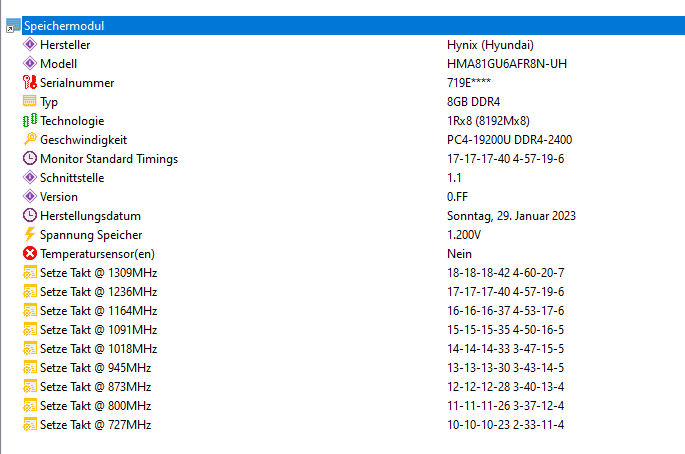Click the Spannung Speicher lightning icon
685x454 pixels.
pyautogui.click(x=29, y=235)
